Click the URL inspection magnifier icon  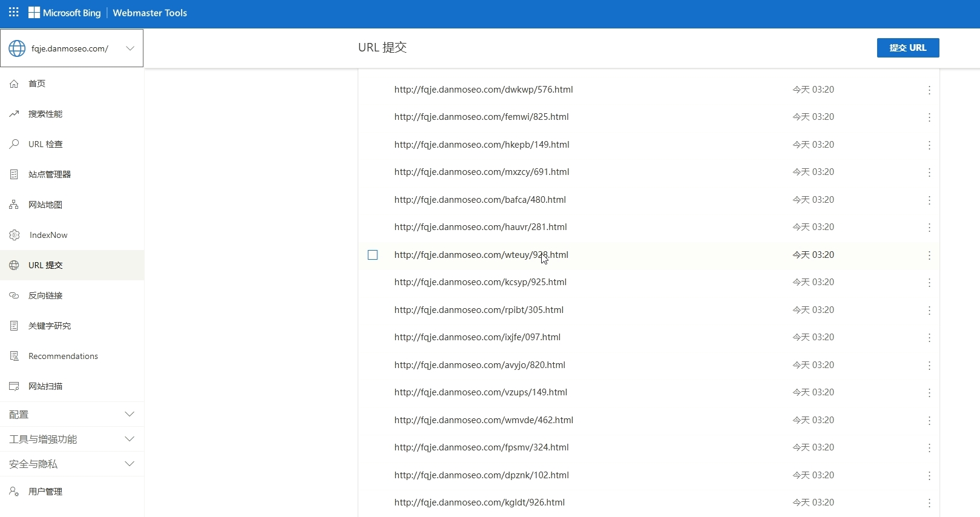pyautogui.click(x=14, y=144)
